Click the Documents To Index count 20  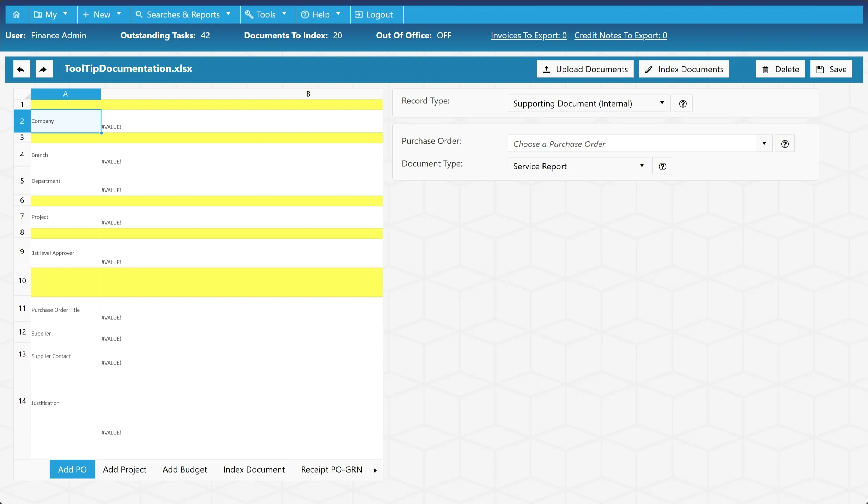point(338,36)
